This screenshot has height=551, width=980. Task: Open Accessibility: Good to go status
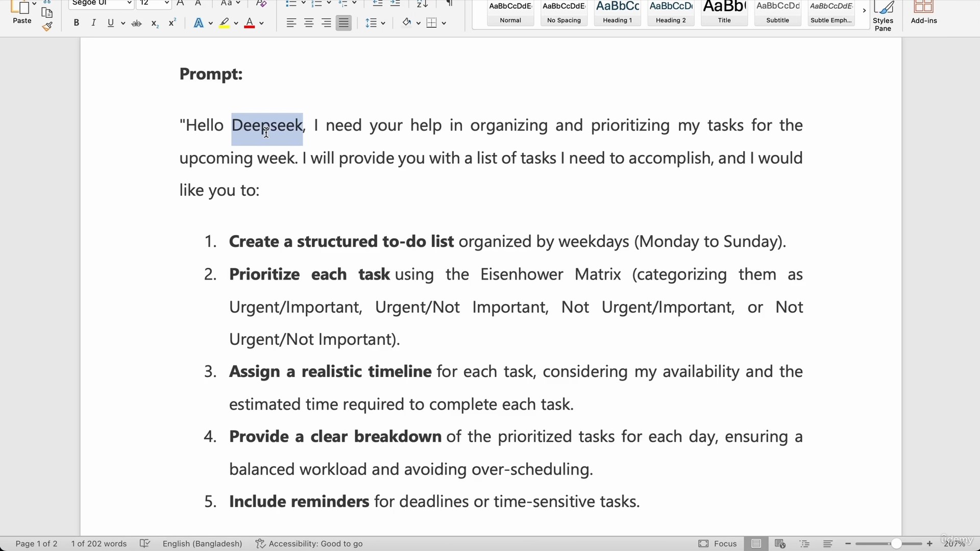[309, 544]
